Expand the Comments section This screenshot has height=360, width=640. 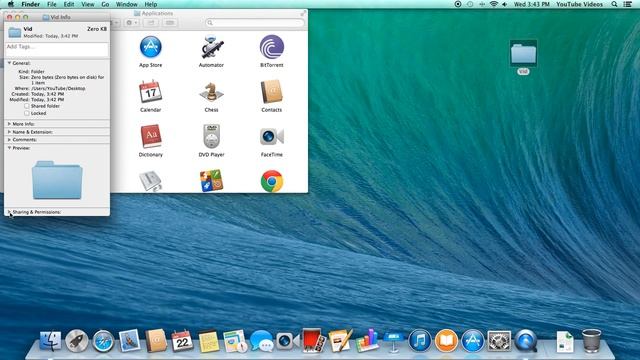(x=9, y=140)
